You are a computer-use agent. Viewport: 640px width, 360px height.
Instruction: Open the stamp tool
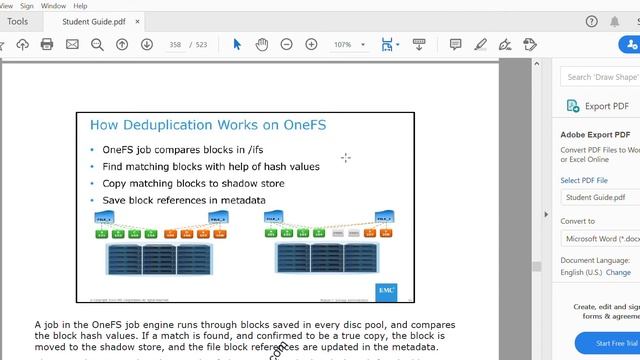[x=530, y=44]
